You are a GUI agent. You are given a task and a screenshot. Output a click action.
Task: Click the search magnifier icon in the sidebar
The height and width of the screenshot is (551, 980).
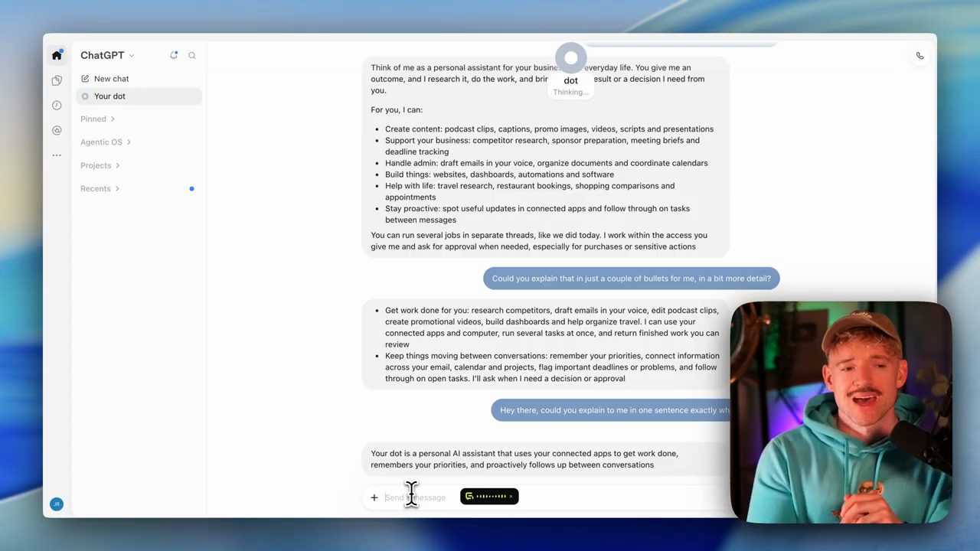[192, 55]
